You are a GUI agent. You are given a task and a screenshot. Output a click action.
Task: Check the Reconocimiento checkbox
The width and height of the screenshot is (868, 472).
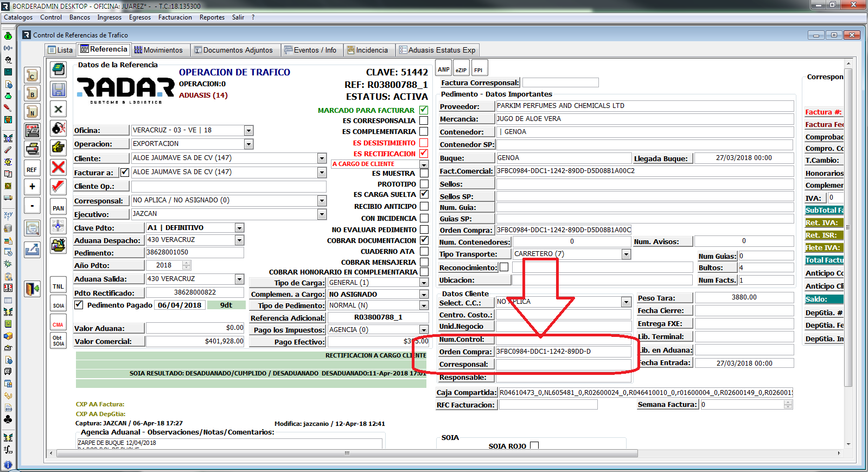pos(504,267)
